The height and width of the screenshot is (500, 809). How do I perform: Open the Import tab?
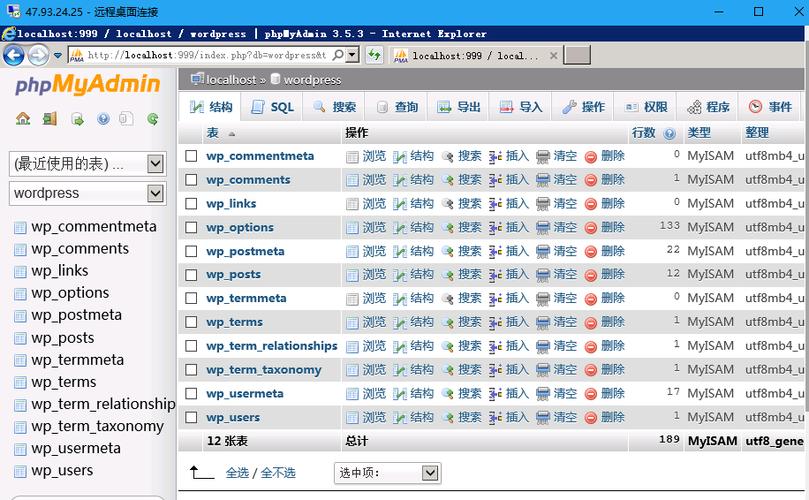pos(521,107)
